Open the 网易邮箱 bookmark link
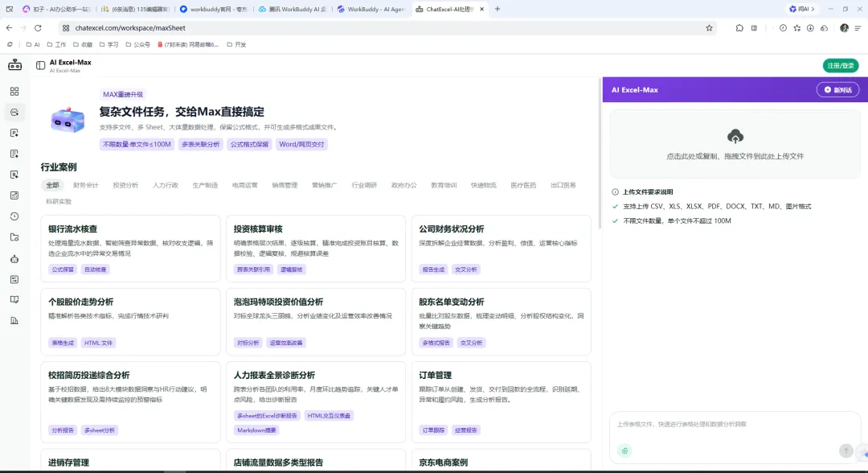 [188, 44]
